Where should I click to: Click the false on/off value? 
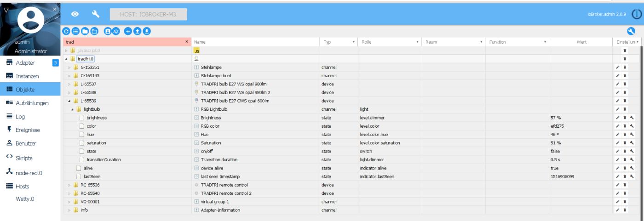tap(555, 151)
